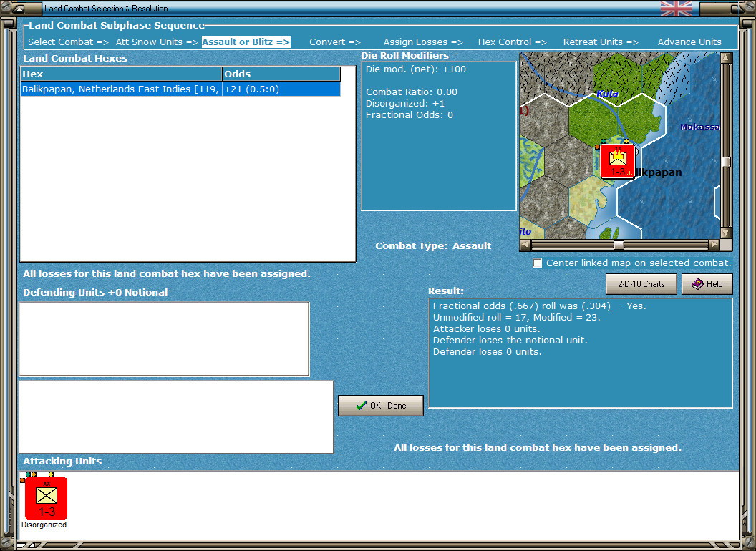Image resolution: width=756 pixels, height=551 pixels.
Task: Click the Disorganized label under attacking unit
Action: (x=44, y=525)
